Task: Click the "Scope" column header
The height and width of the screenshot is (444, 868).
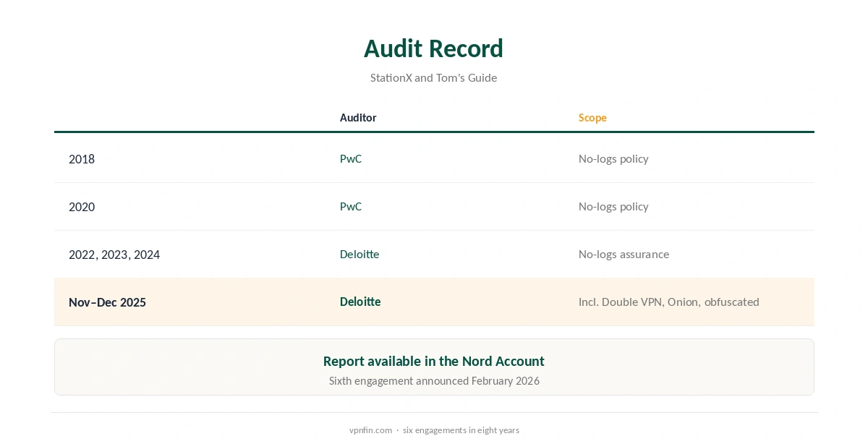Action: pos(592,117)
